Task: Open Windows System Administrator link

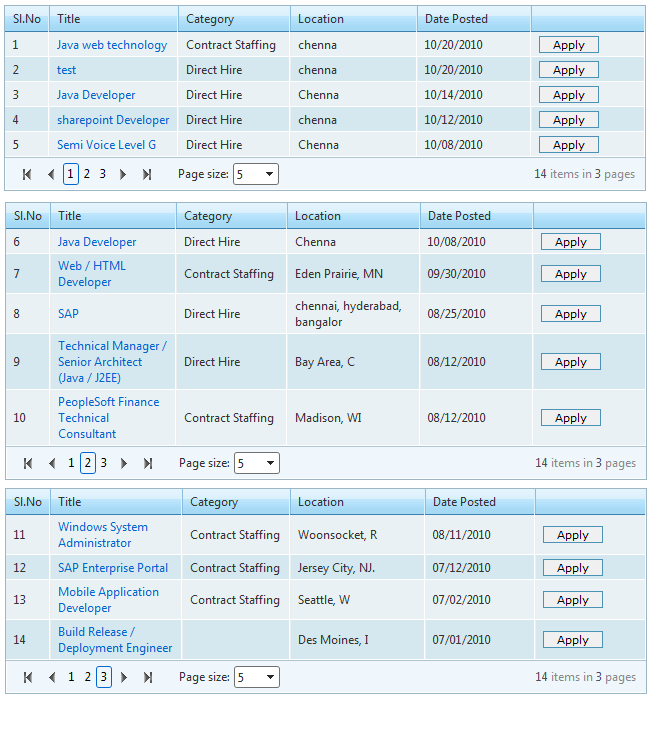Action: pyautogui.click(x=103, y=535)
